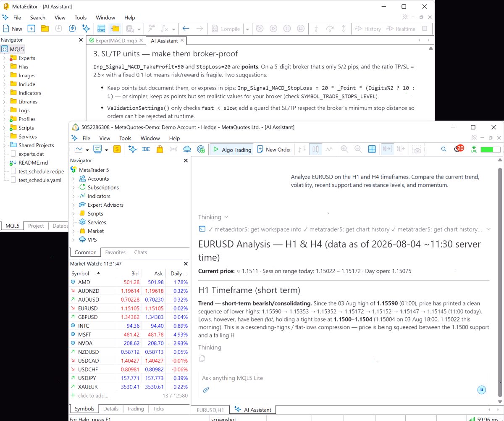
Task: Expand the Expert Advisors node in MetaTrader Navigator
Action: (73, 205)
